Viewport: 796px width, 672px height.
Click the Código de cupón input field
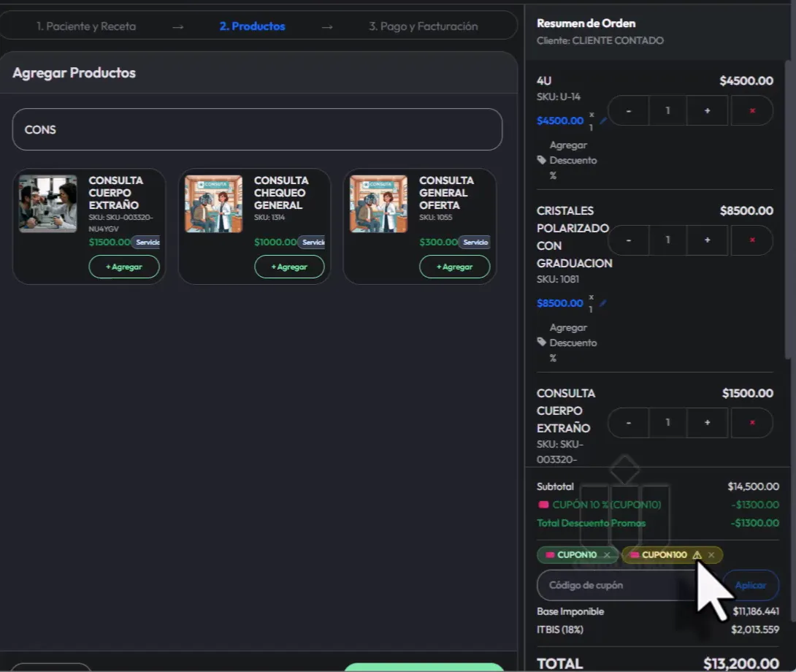point(629,585)
